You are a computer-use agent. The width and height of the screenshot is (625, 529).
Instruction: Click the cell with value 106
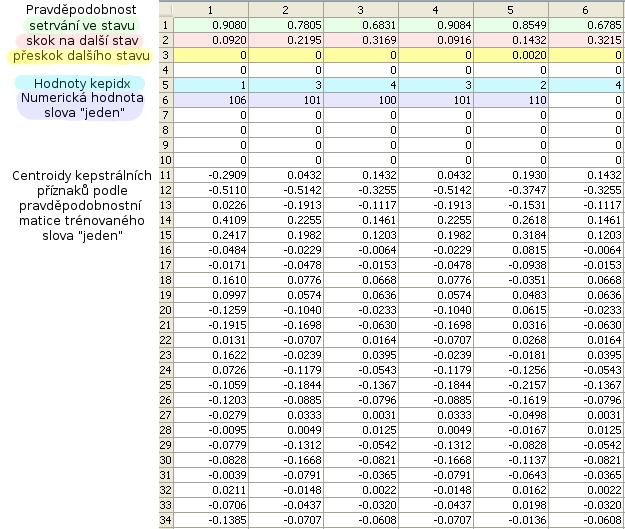pyautogui.click(x=211, y=100)
